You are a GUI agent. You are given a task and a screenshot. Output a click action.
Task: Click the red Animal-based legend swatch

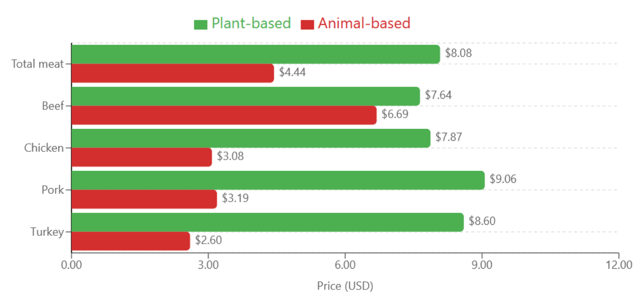click(x=307, y=24)
